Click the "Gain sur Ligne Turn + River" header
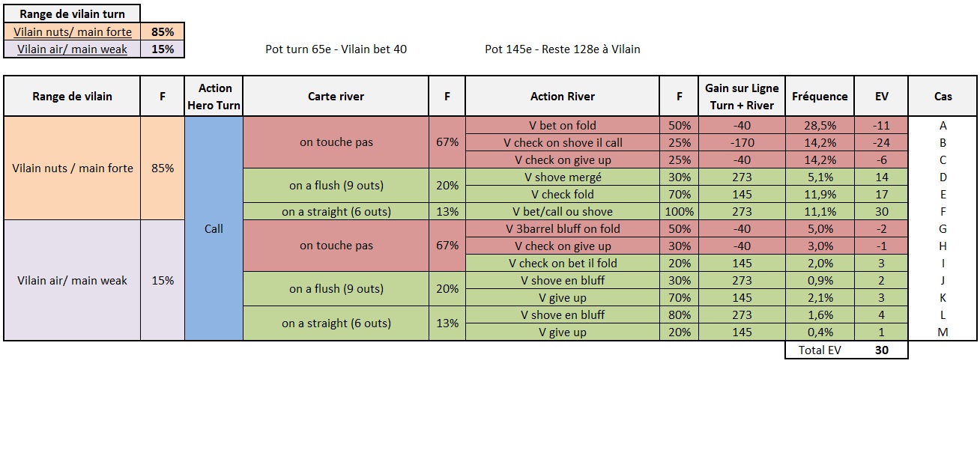Viewport: 980px width, 456px height. pyautogui.click(x=742, y=97)
